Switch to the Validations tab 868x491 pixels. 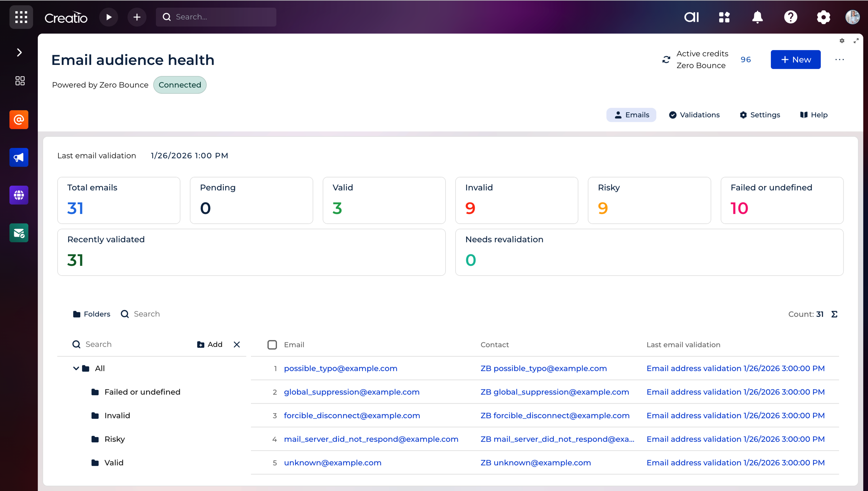pos(694,115)
